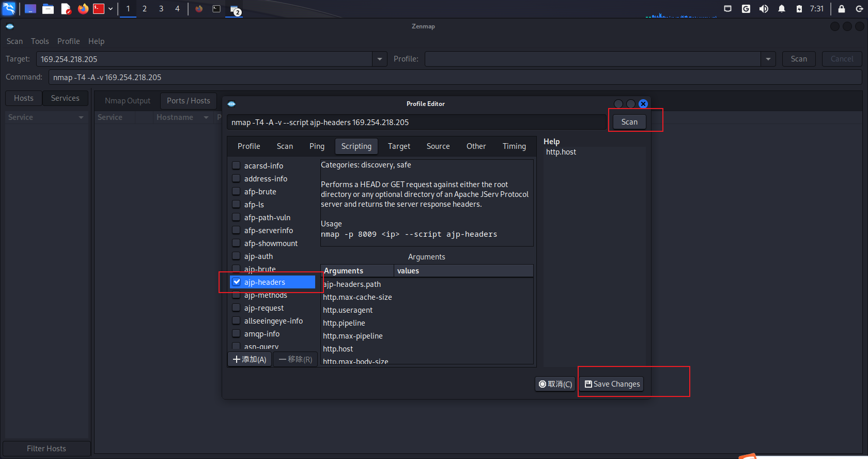The width and height of the screenshot is (868, 459).
Task: Switch to the Services tab
Action: [65, 98]
